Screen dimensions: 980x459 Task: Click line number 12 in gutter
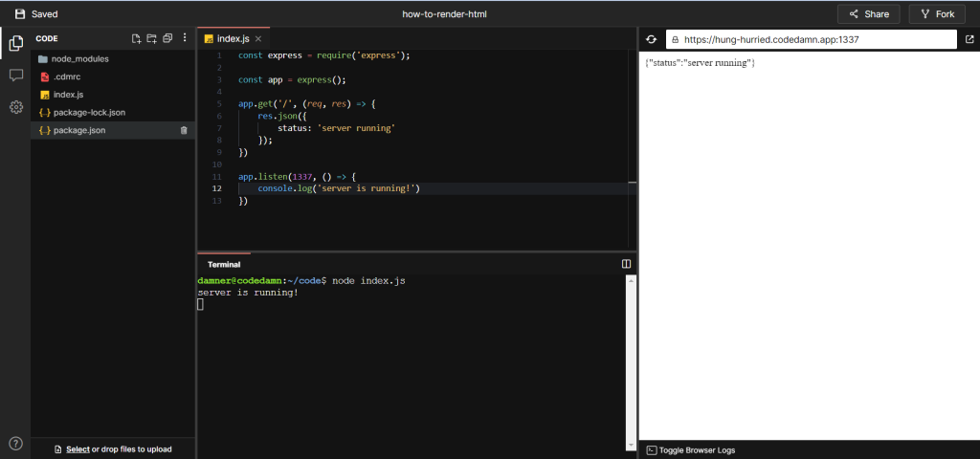[217, 188]
